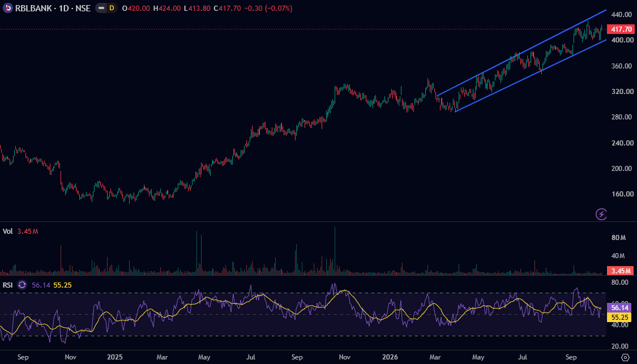Viewport: 637px width, 364px height.
Task: Click the yellow 55.25 RSI-MA axis tag
Action: [619, 317]
